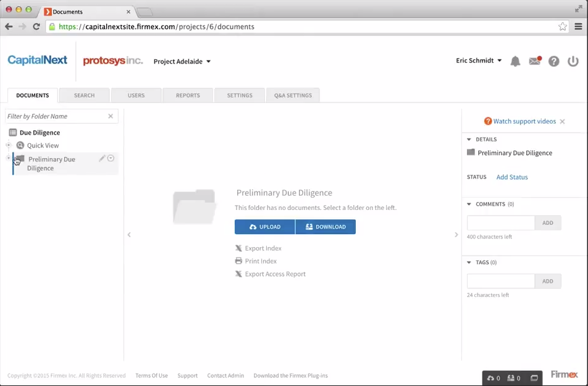Image resolution: width=588 pixels, height=386 pixels.
Task: Open the SETTINGS tab
Action: [240, 95]
